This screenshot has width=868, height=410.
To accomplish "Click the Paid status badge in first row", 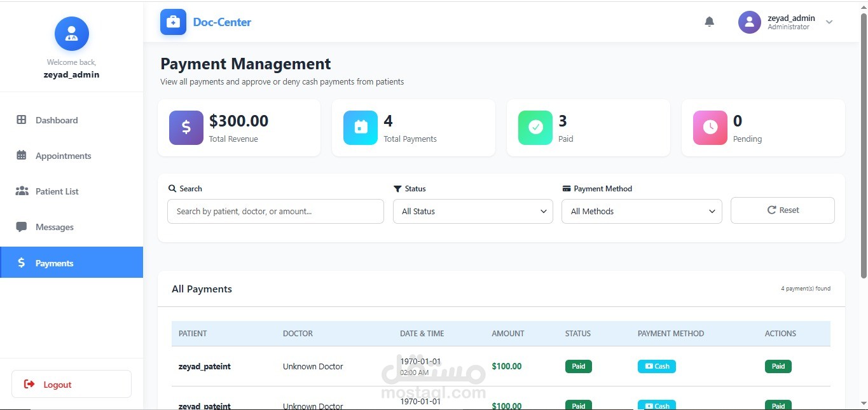I will 579,366.
